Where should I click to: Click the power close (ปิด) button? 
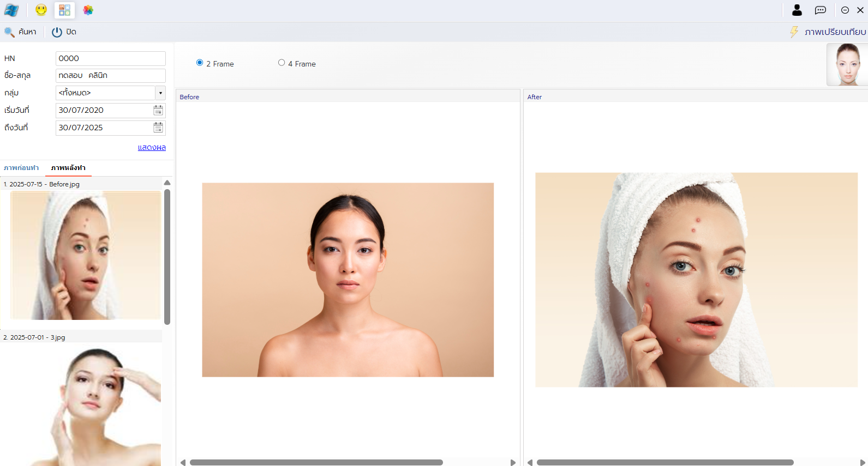tap(64, 32)
